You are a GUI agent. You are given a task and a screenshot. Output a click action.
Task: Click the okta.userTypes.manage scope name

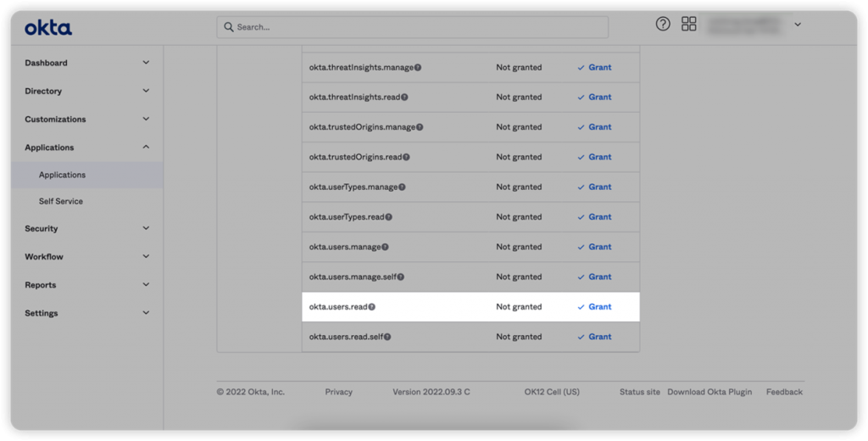[x=353, y=187]
